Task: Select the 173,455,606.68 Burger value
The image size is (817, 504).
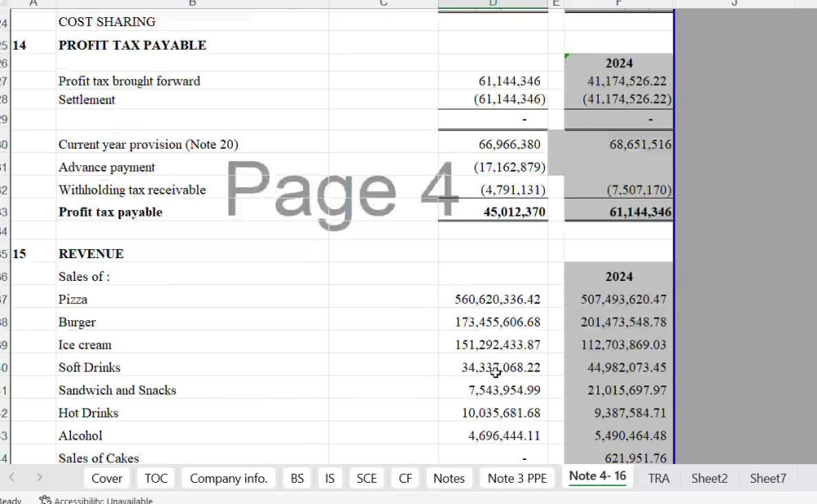Action: 497,322
